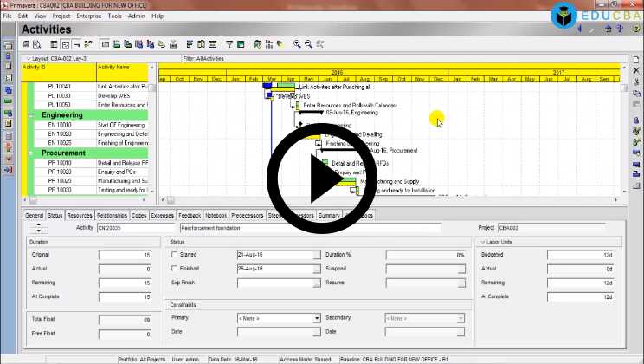This screenshot has width=644, height=364.
Task: Tick the Finished checkbox
Action: pyautogui.click(x=175, y=269)
